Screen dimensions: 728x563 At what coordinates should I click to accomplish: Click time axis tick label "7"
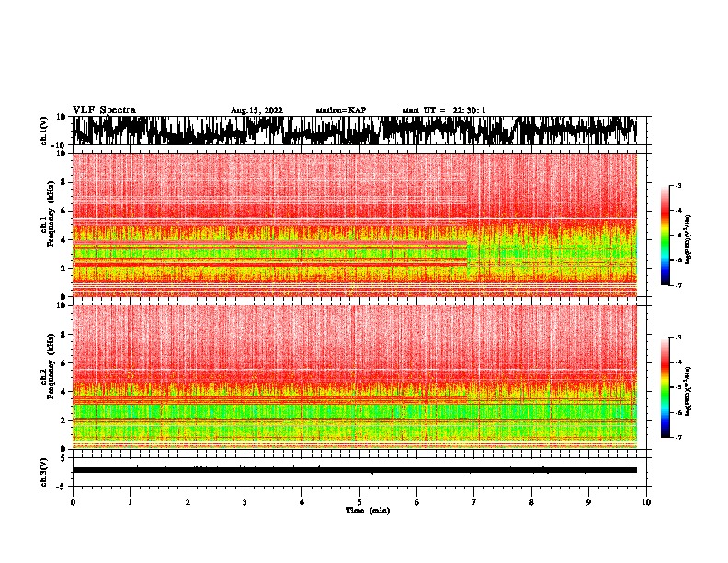pyautogui.click(x=474, y=502)
